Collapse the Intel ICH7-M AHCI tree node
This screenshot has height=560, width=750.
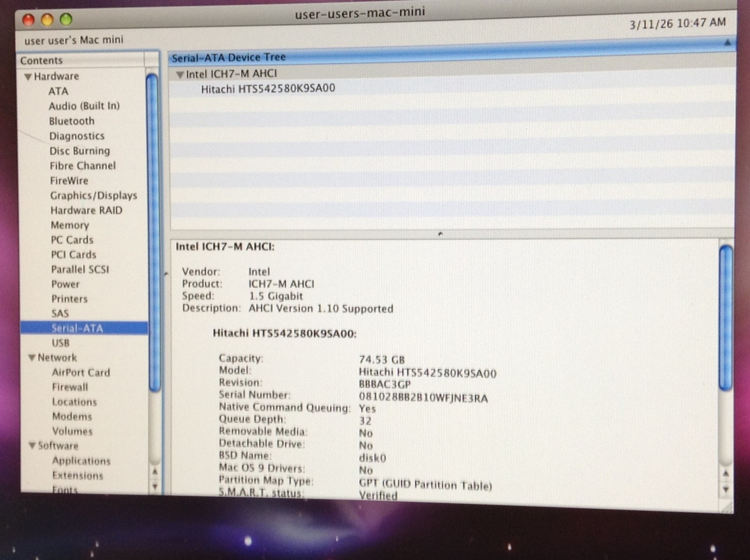(x=180, y=74)
